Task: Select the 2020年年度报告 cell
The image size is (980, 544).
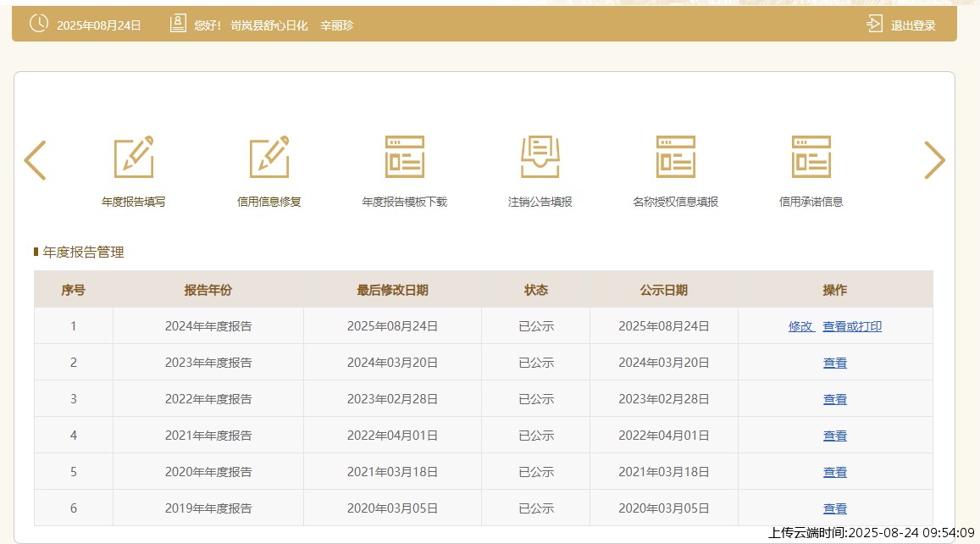Action: click(208, 472)
